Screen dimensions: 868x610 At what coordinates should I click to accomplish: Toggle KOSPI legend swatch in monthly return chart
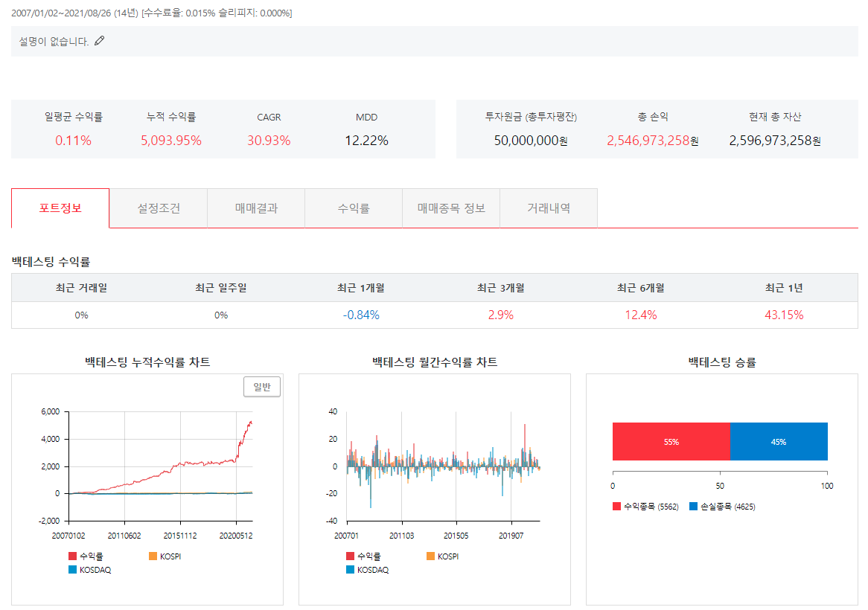[x=431, y=556]
